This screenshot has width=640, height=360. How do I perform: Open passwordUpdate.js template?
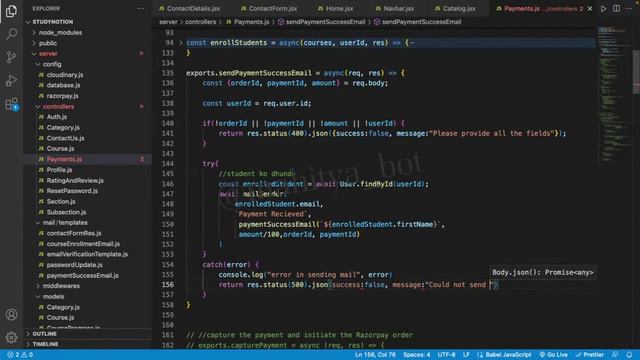[88, 265]
